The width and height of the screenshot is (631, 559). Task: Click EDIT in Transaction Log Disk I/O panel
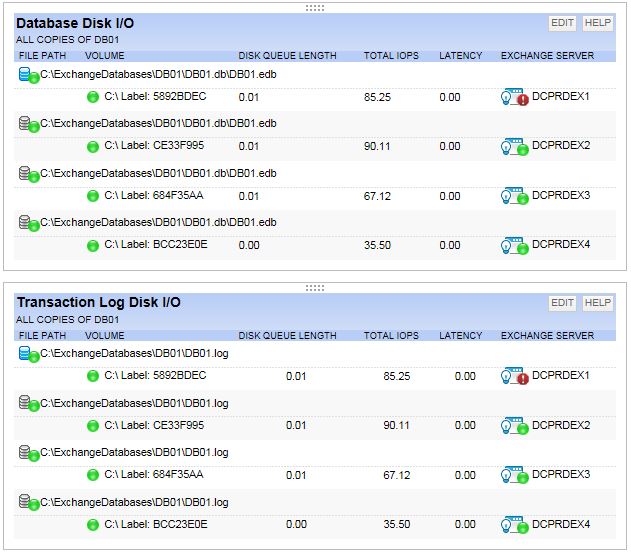point(562,303)
